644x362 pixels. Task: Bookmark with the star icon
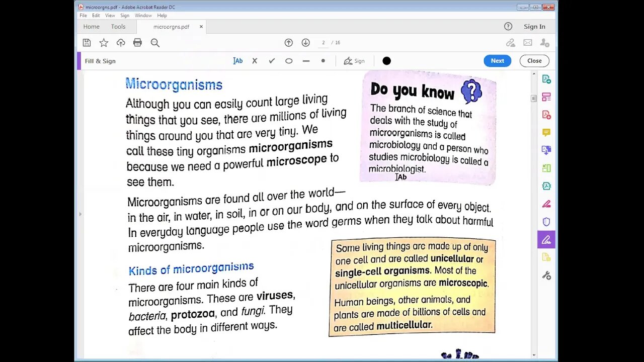tap(104, 43)
